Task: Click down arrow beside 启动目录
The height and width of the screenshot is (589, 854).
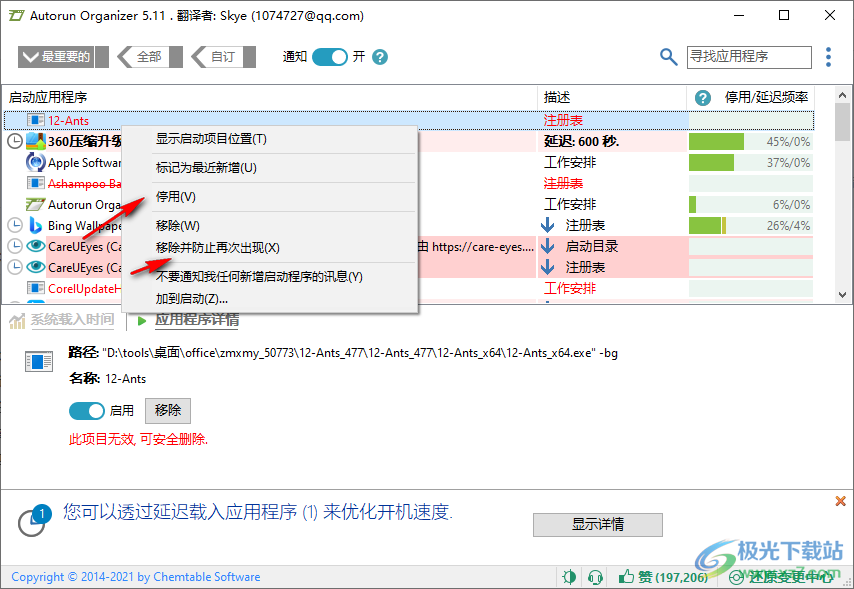Action: [x=547, y=246]
